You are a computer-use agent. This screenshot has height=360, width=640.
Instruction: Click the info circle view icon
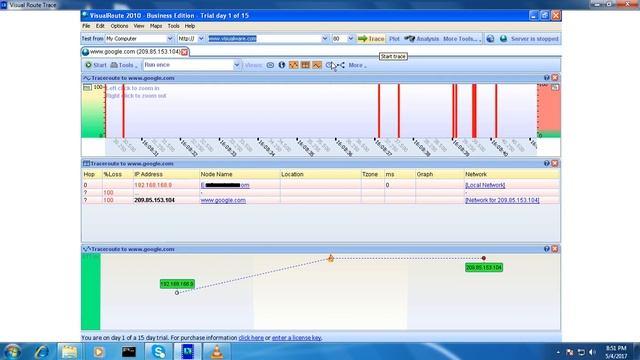(282, 65)
